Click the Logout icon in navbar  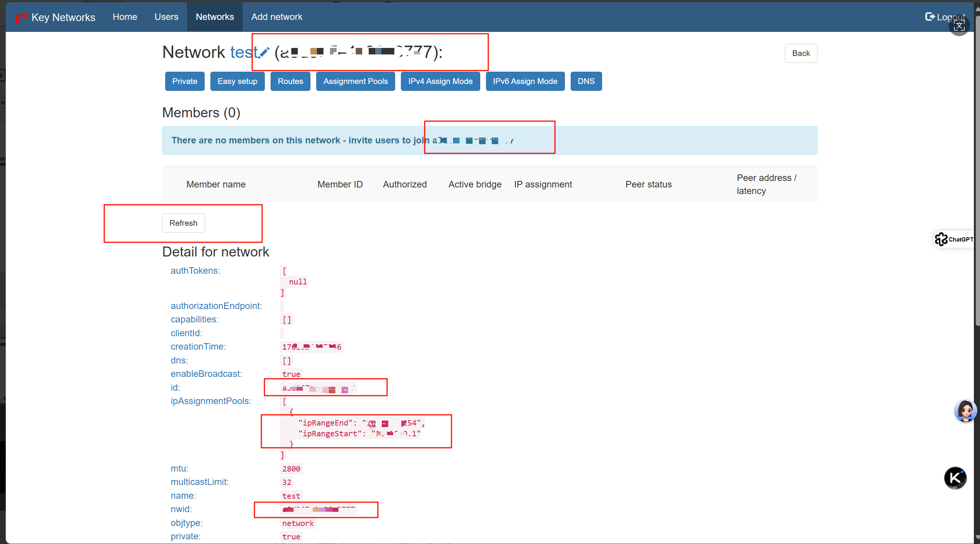point(929,16)
